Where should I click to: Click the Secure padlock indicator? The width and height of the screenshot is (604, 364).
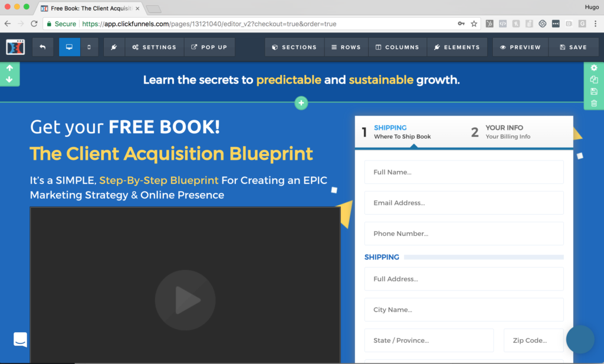61,24
